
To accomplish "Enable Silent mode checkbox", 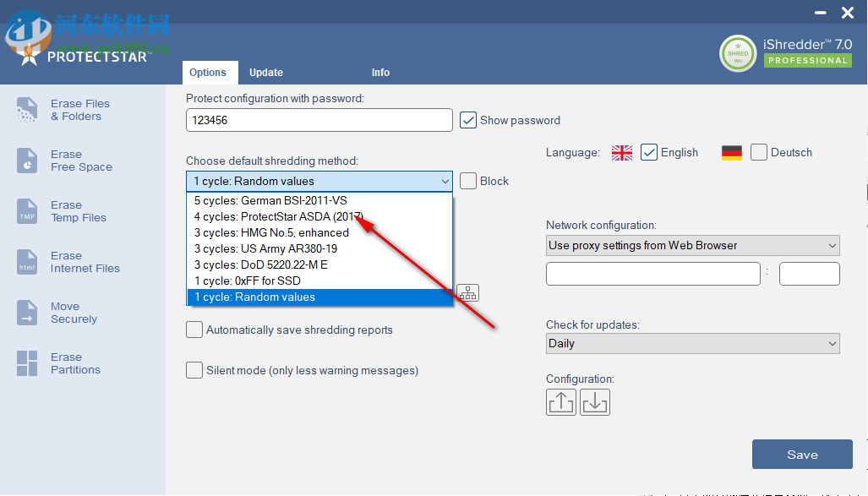I will 194,370.
